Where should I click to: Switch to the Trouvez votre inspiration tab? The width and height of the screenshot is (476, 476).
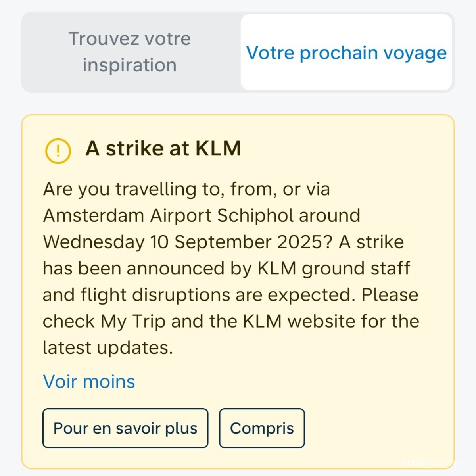[130, 52]
